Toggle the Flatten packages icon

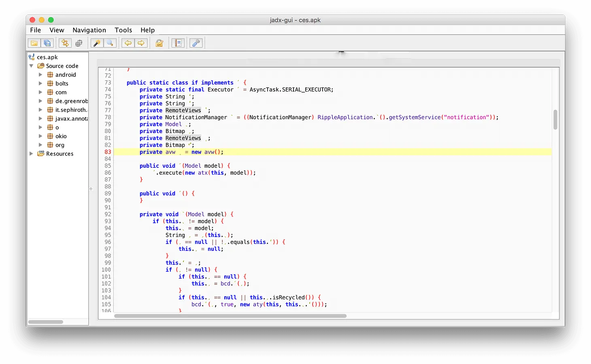pyautogui.click(x=79, y=43)
